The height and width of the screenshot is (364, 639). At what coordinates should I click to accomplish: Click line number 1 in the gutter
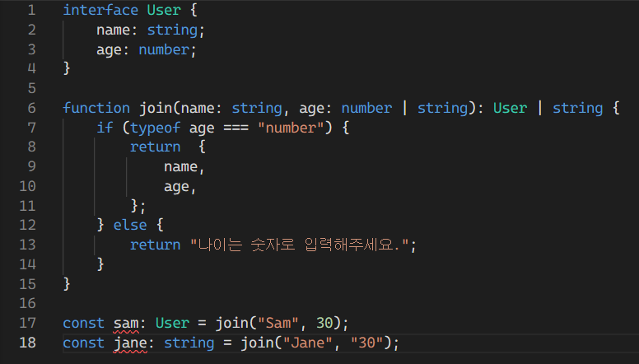(32, 10)
